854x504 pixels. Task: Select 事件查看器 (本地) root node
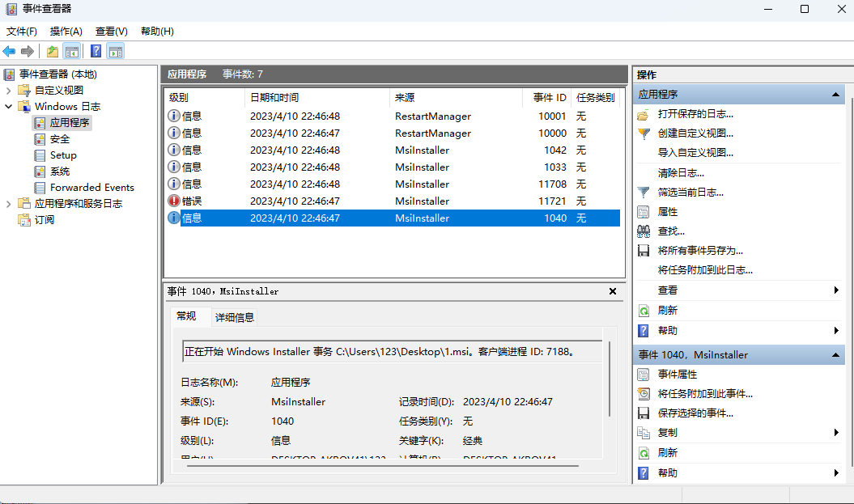[58, 74]
